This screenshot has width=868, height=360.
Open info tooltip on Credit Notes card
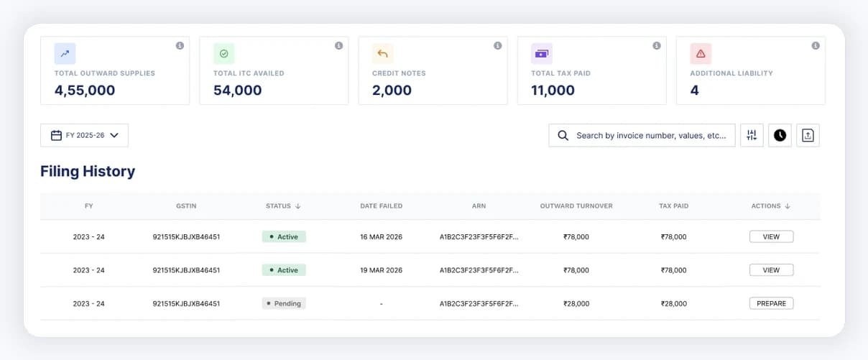click(497, 46)
